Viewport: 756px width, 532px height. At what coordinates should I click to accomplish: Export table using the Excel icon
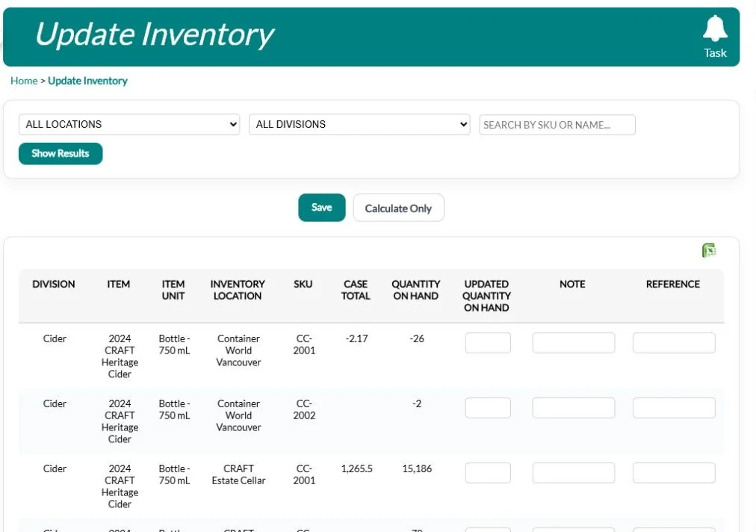pyautogui.click(x=709, y=250)
